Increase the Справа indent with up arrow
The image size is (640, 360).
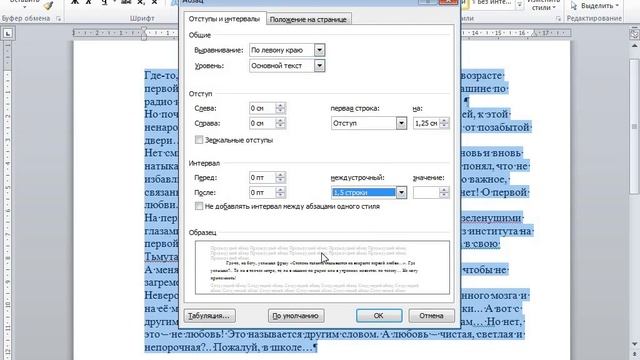point(280,120)
